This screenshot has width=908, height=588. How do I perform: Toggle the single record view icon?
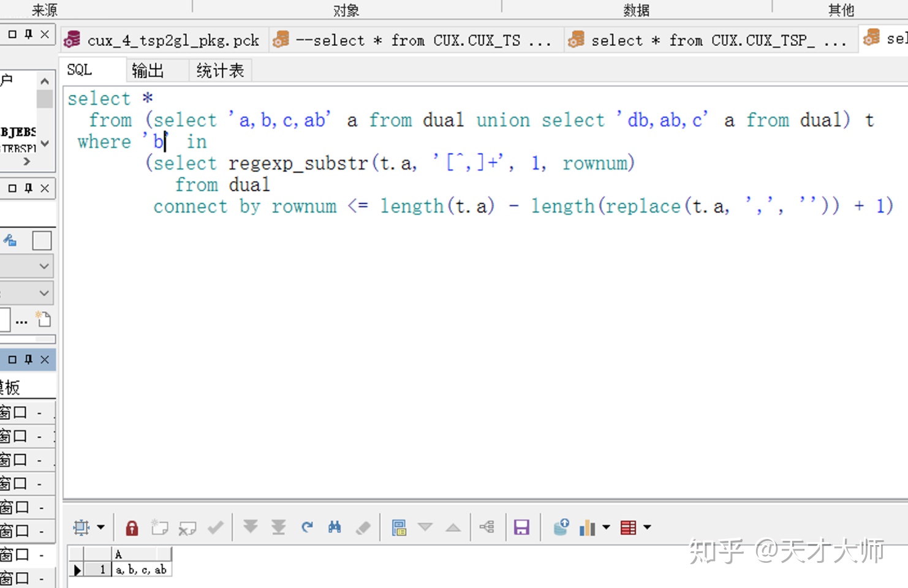point(399,527)
